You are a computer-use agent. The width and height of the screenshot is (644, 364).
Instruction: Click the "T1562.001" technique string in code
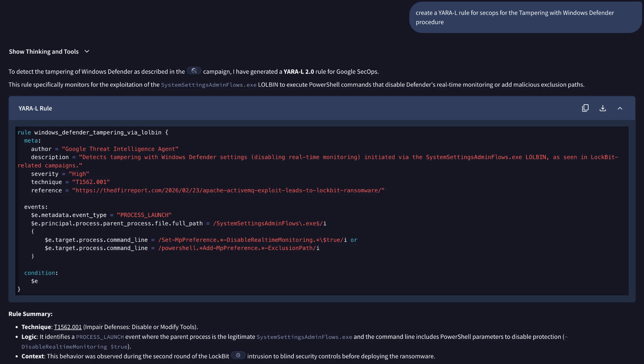(91, 182)
